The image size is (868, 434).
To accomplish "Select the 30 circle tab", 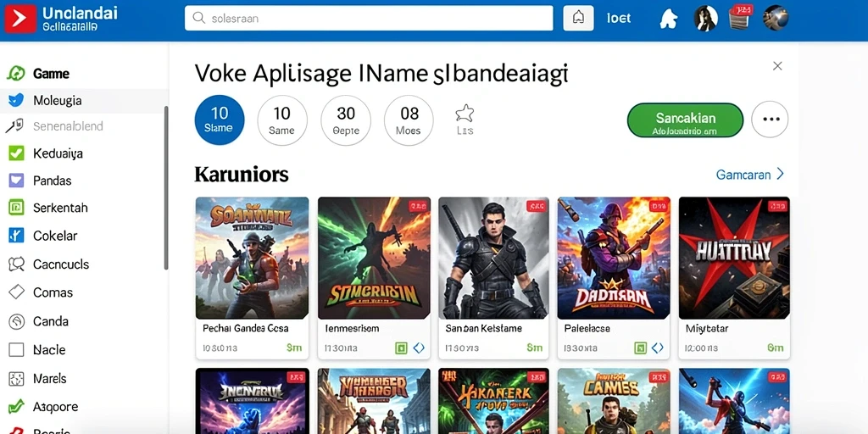I will [346, 120].
